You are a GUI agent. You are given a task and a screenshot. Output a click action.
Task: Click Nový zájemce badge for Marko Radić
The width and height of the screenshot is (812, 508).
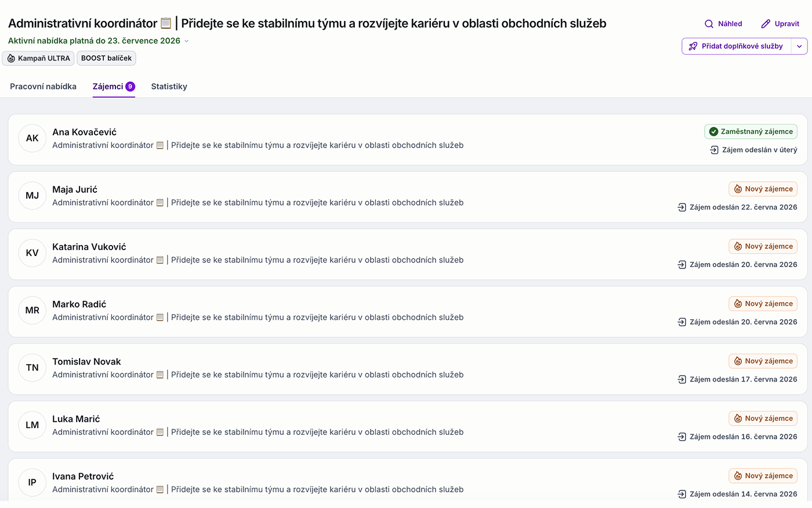pos(763,304)
